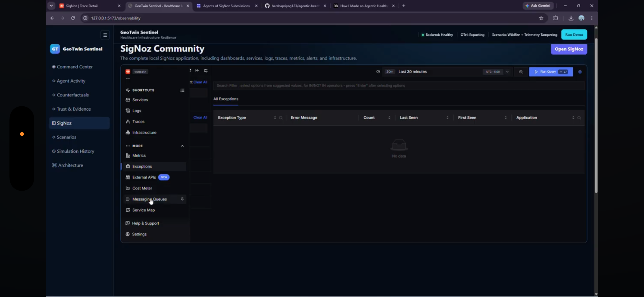Screen dimensions: 644x297
Task: Navigate to Trust & Evidence
Action: [x=79, y=109]
